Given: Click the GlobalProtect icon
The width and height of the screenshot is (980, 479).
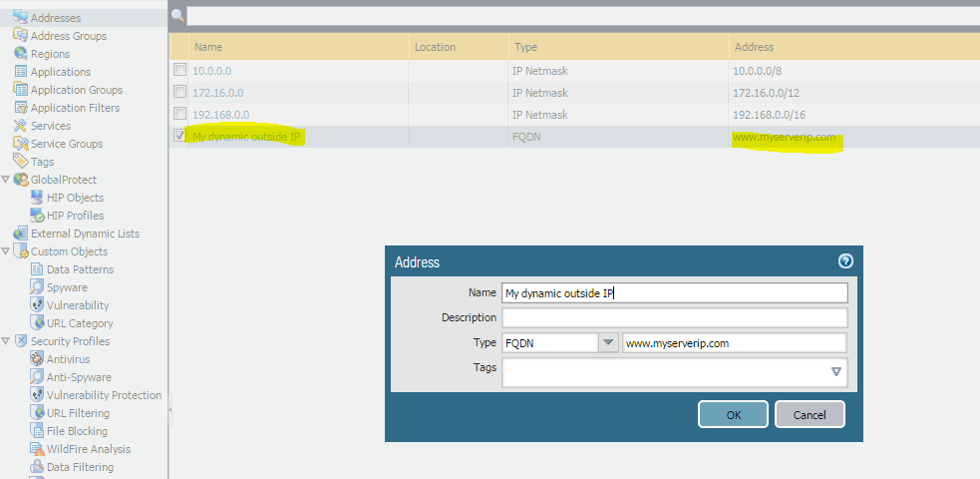Looking at the screenshot, I should (x=21, y=180).
